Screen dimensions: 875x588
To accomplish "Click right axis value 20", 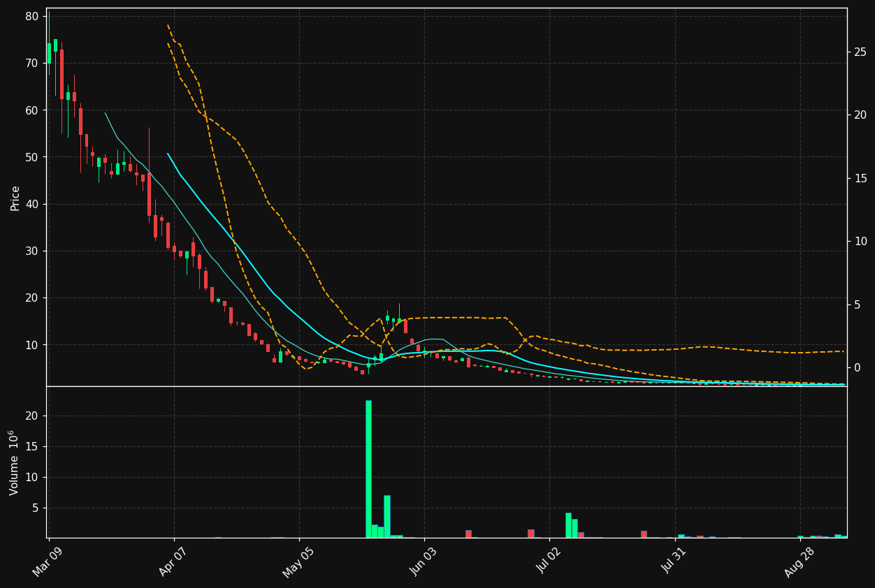I will click(x=860, y=115).
